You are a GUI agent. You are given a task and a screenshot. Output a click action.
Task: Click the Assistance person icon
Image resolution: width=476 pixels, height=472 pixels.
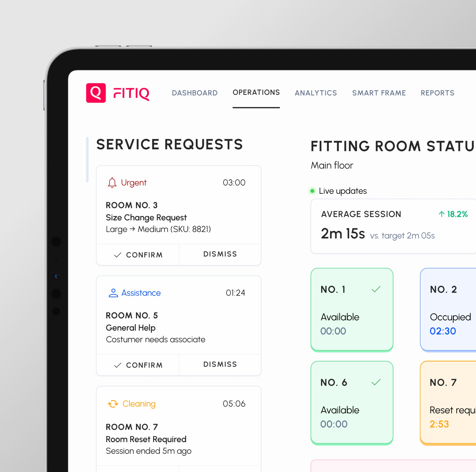[113, 293]
